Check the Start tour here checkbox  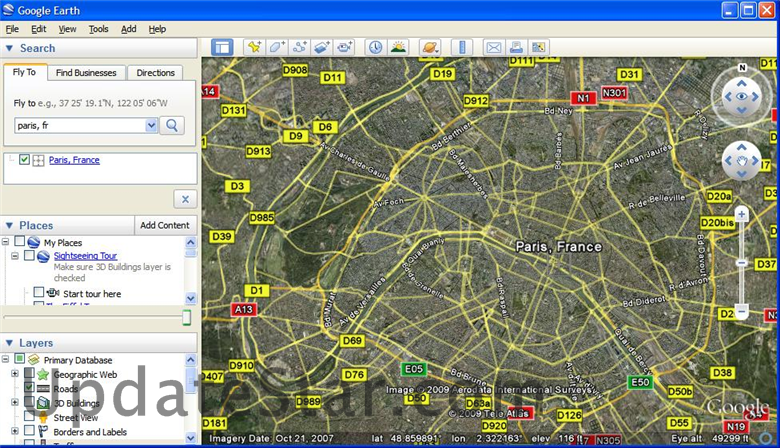pyautogui.click(x=39, y=292)
